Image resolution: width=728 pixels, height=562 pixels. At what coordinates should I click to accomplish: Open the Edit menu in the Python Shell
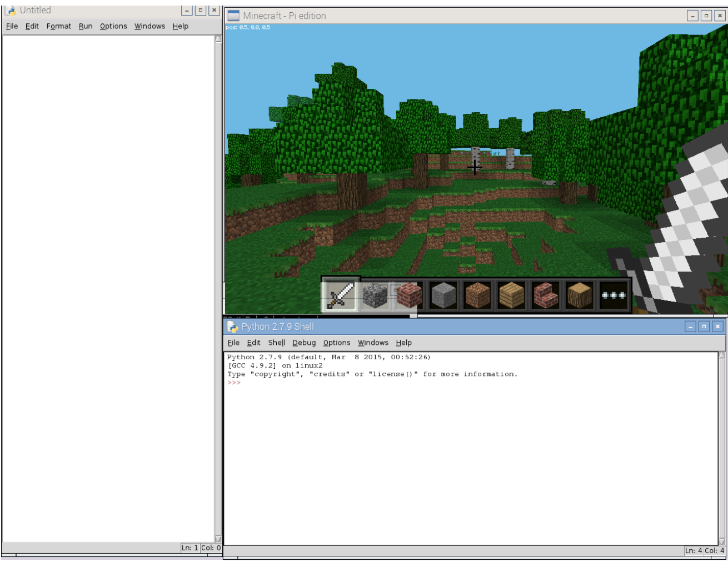point(254,343)
